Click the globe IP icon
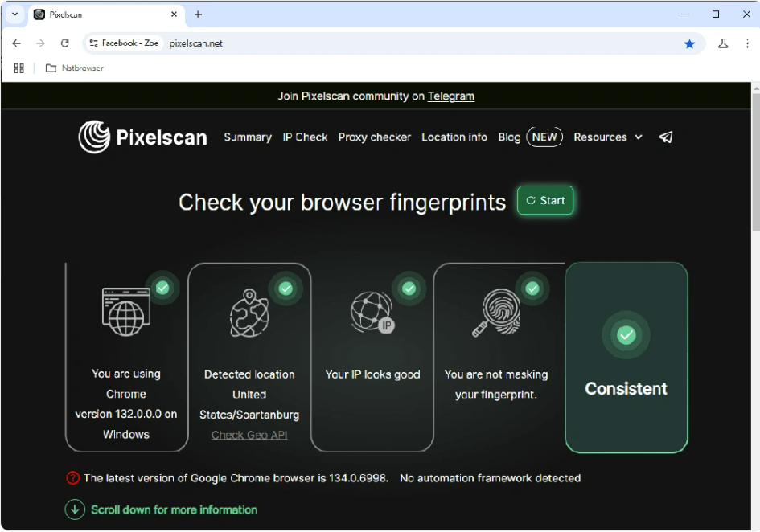Image resolution: width=760 pixels, height=532 pixels. (x=372, y=313)
